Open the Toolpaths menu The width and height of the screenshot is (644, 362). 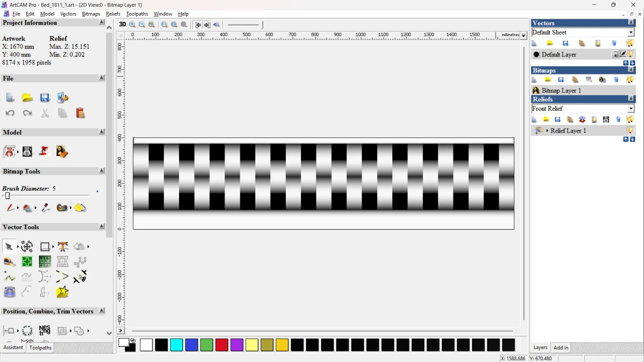[137, 14]
